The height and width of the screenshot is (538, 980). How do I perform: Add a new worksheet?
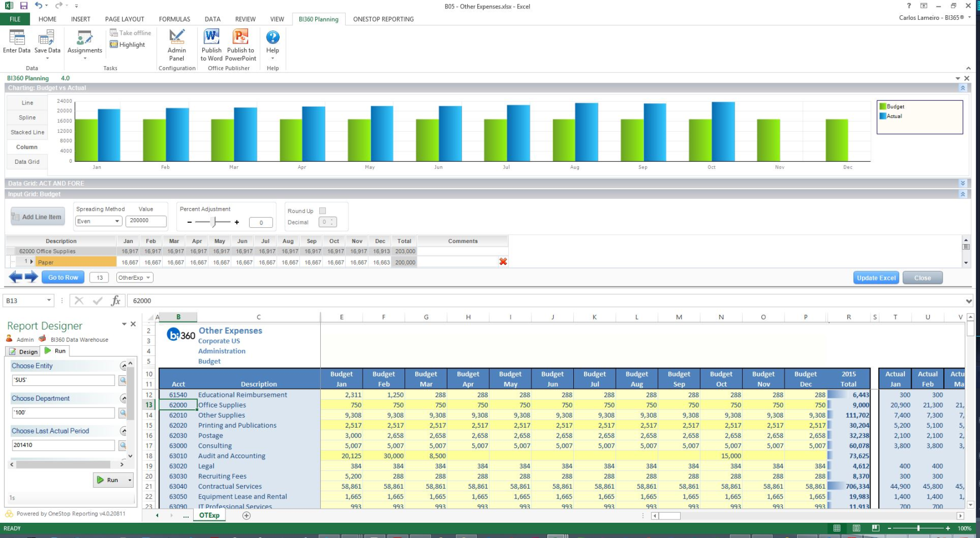tap(246, 515)
